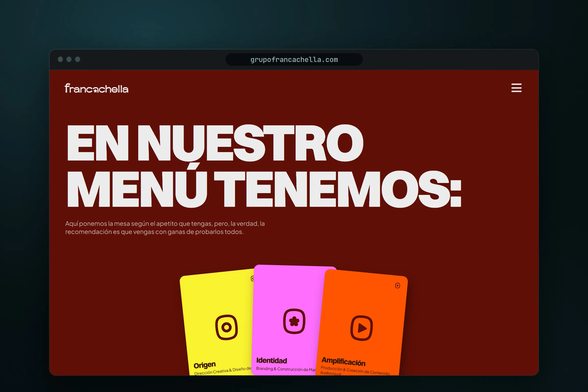This screenshot has height=392, width=588.
Task: Click "Branding & Construcción" subtitle on pink card
Action: click(x=286, y=369)
